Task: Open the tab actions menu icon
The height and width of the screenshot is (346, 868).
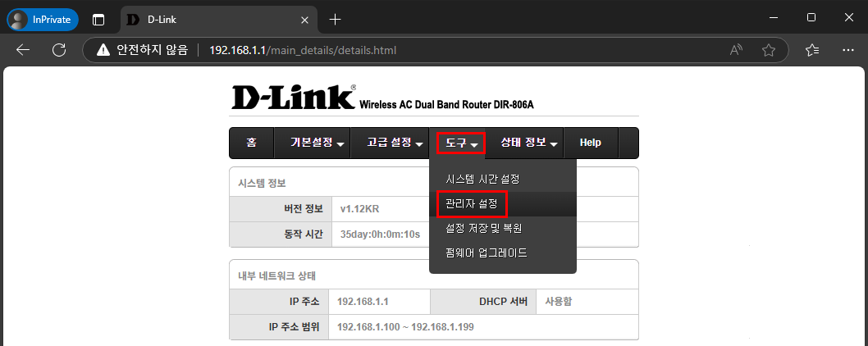Action: coord(98,20)
